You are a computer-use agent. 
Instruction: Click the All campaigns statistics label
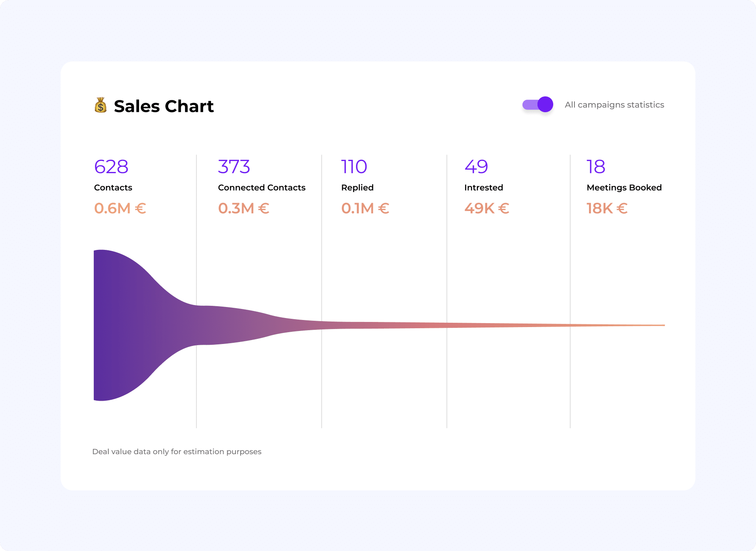[x=614, y=105]
